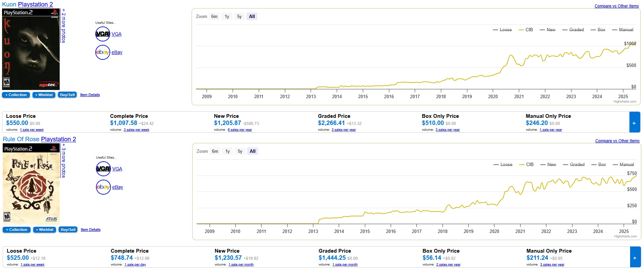The width and height of the screenshot is (644, 272).
Task: Toggle Box series in Kuon chart legend
Action: [x=598, y=30]
